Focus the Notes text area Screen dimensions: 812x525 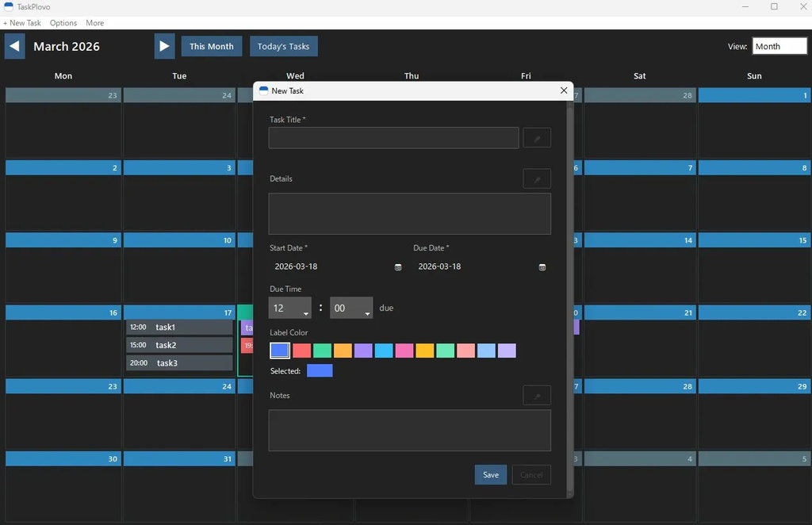(410, 431)
